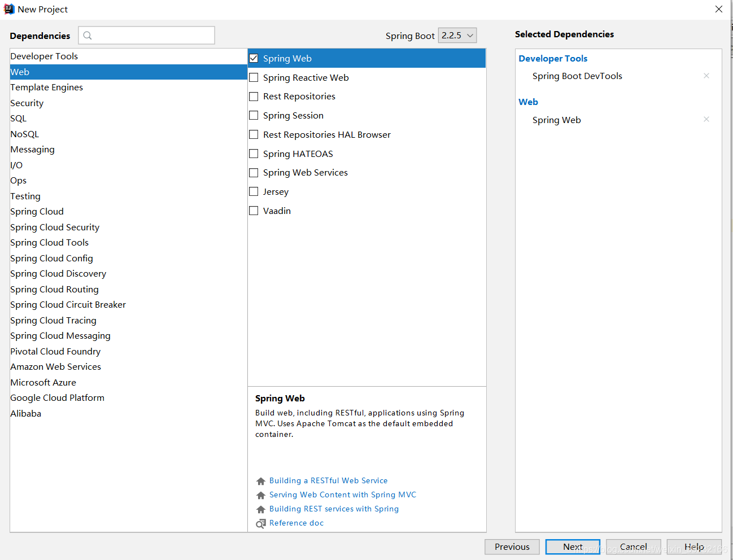Image resolution: width=733 pixels, height=560 pixels.
Task: Open the Template Engines category
Action: pos(129,88)
